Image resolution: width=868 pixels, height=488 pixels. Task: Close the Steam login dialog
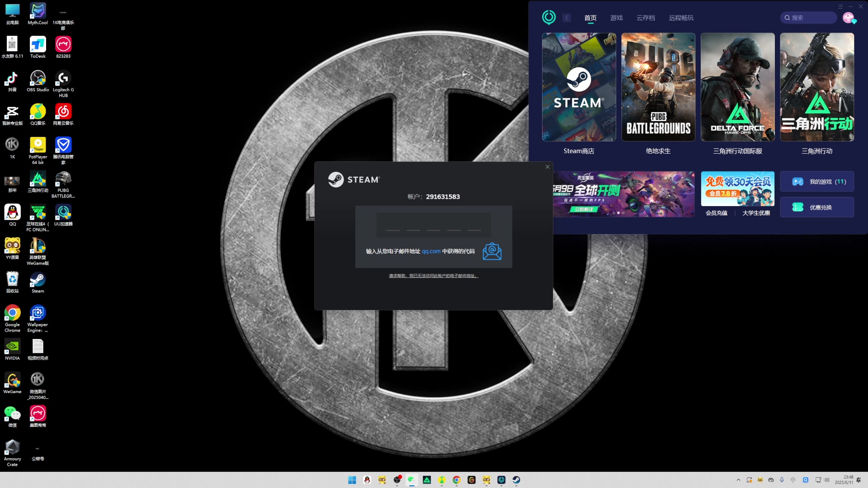coord(547,167)
